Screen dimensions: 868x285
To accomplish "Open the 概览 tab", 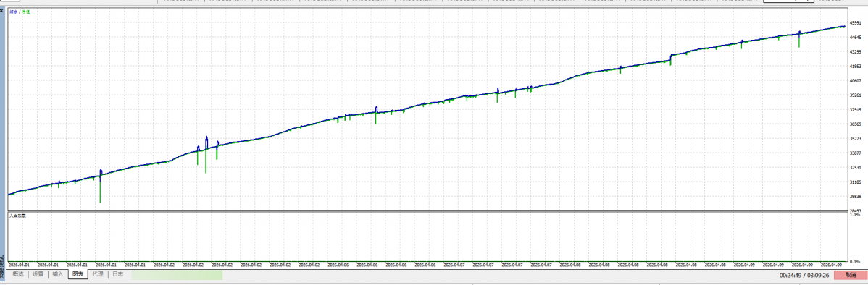I will tap(17, 274).
